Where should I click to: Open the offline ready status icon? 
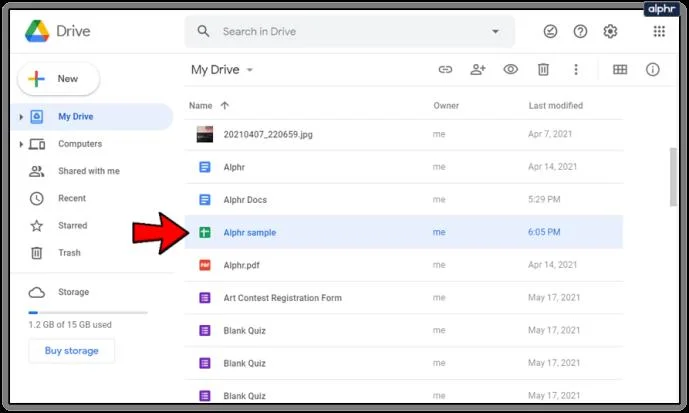tap(550, 31)
